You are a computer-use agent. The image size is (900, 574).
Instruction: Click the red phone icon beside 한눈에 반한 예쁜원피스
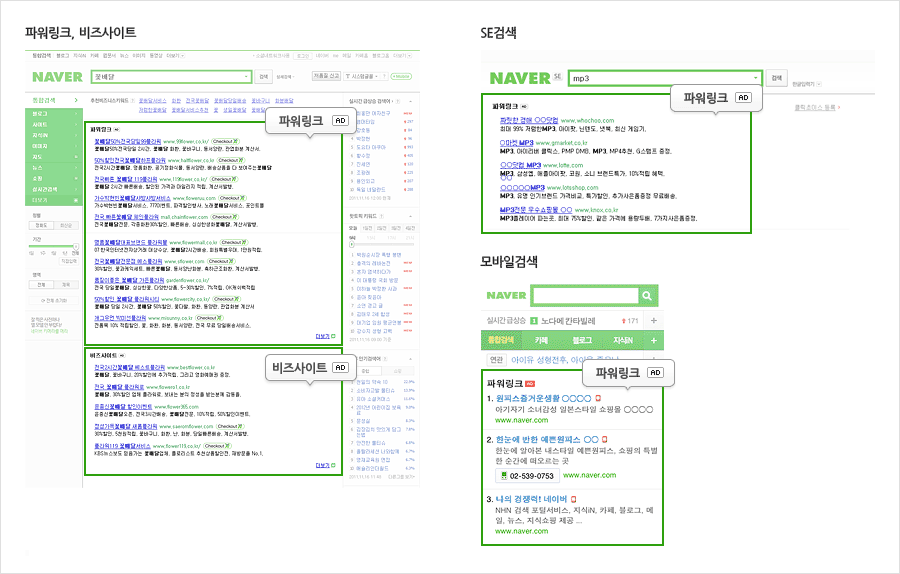604,440
